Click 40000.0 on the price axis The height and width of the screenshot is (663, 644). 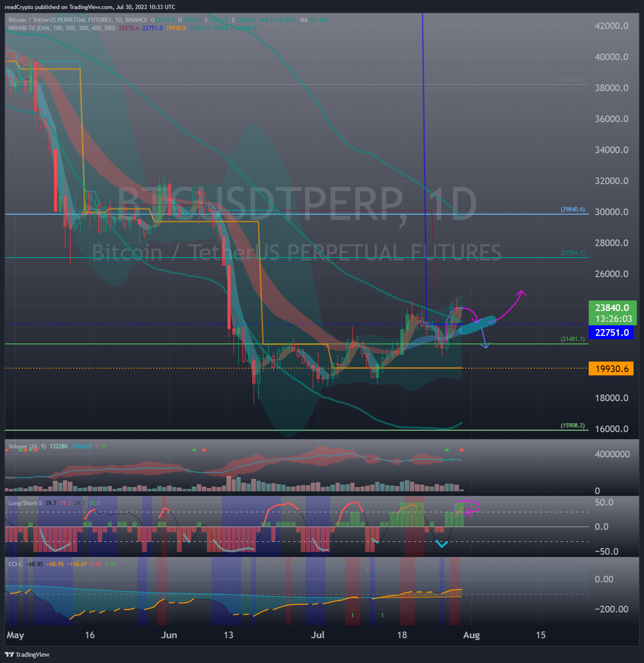(x=612, y=57)
